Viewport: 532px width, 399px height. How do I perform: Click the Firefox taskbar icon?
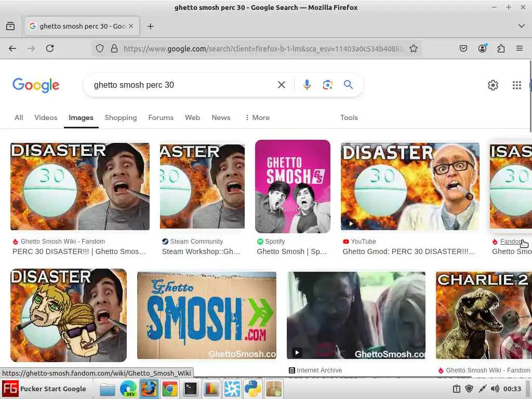149,389
